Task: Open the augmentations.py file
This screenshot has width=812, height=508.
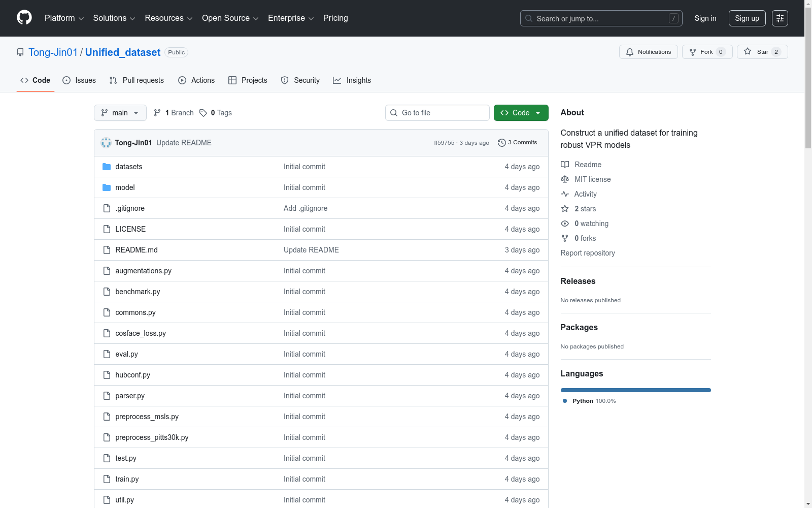Action: point(144,271)
